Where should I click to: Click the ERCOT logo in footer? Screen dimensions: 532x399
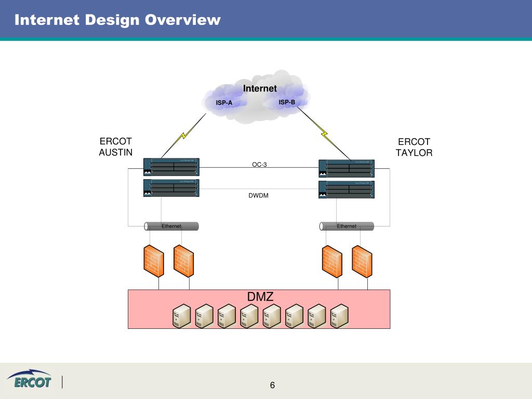click(30, 379)
